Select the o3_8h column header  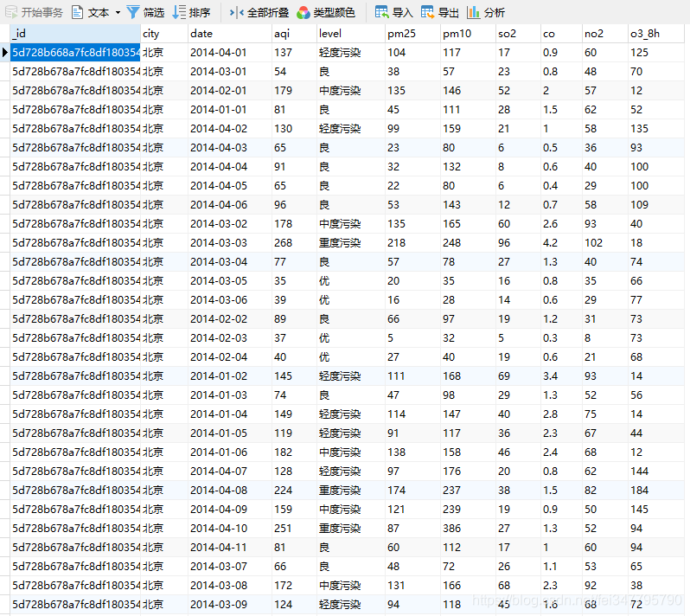click(x=656, y=34)
